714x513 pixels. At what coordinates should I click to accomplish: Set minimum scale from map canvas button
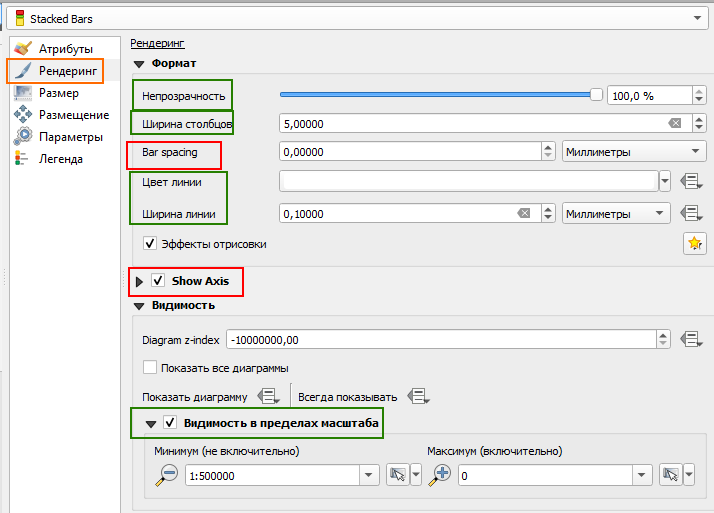point(397,475)
